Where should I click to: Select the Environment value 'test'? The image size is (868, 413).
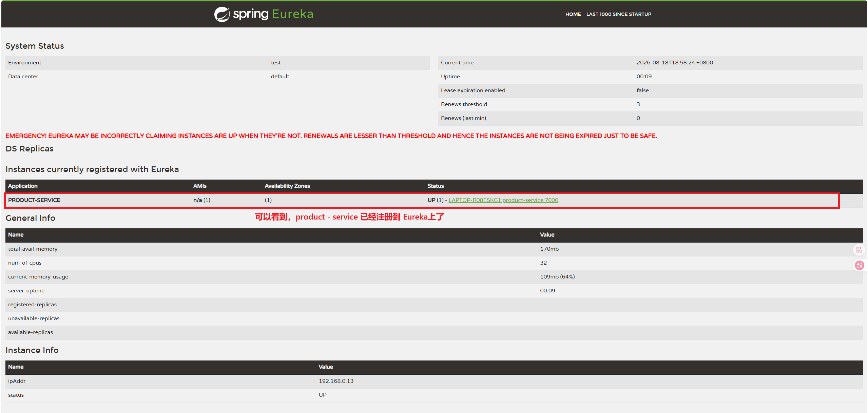pos(276,63)
